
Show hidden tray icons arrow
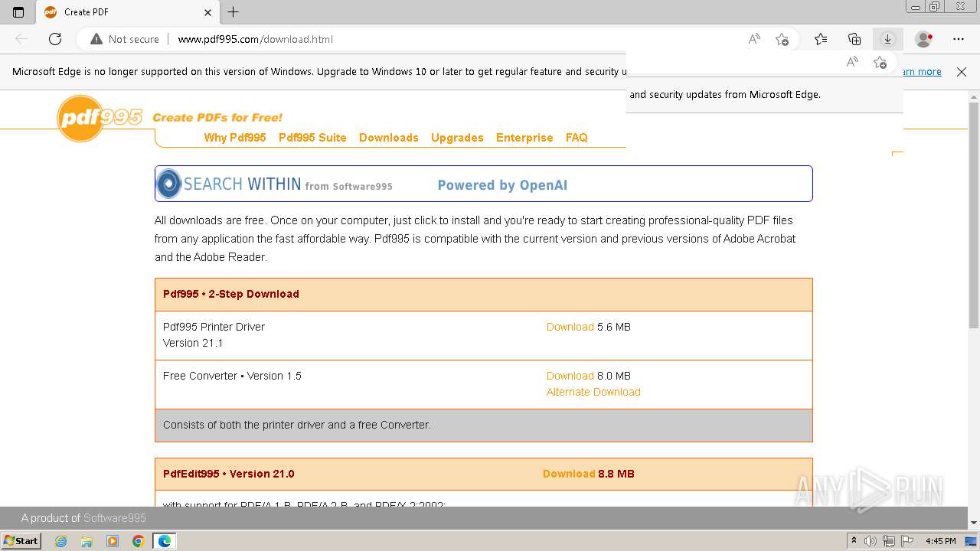point(854,541)
